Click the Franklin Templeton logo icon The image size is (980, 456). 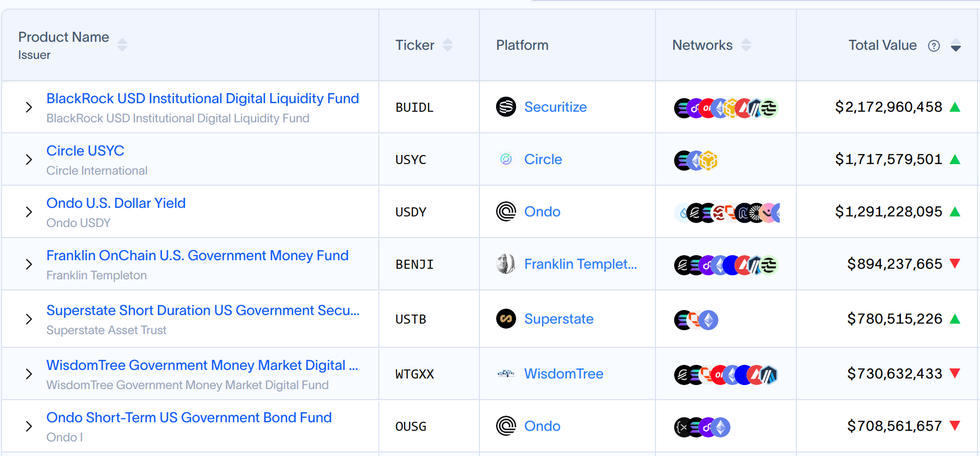506,264
